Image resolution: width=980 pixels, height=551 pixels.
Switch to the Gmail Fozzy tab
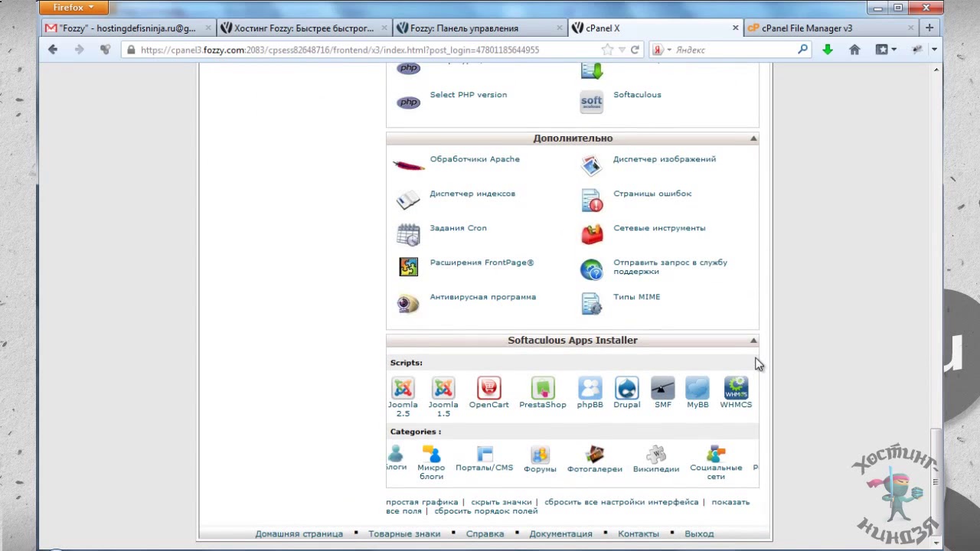point(129,28)
